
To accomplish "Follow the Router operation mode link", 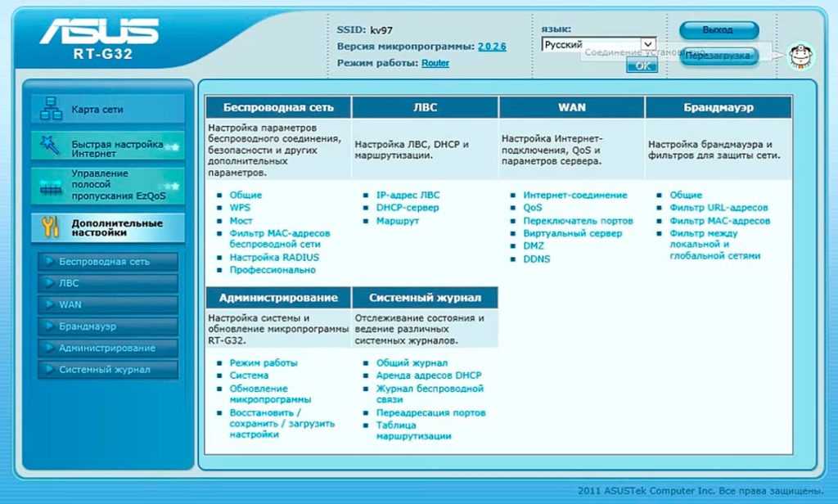I will (x=435, y=63).
